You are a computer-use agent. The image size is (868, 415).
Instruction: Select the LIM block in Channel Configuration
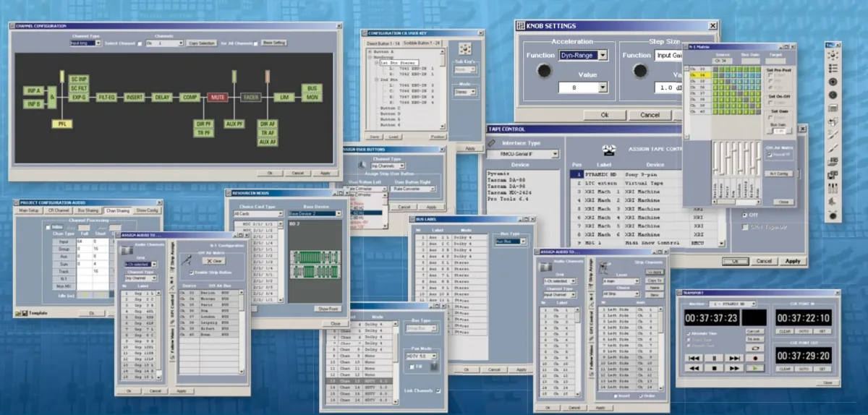(x=284, y=97)
